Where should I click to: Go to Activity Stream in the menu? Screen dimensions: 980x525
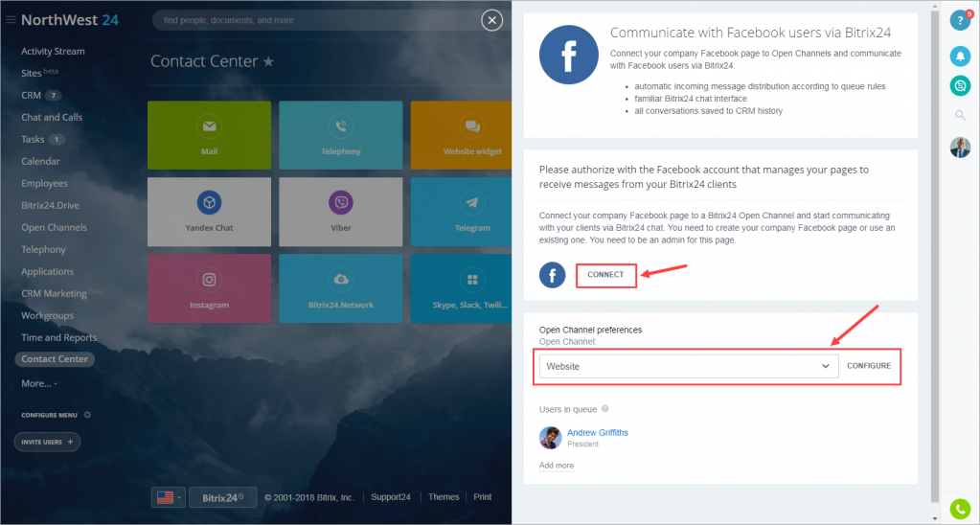53,51
